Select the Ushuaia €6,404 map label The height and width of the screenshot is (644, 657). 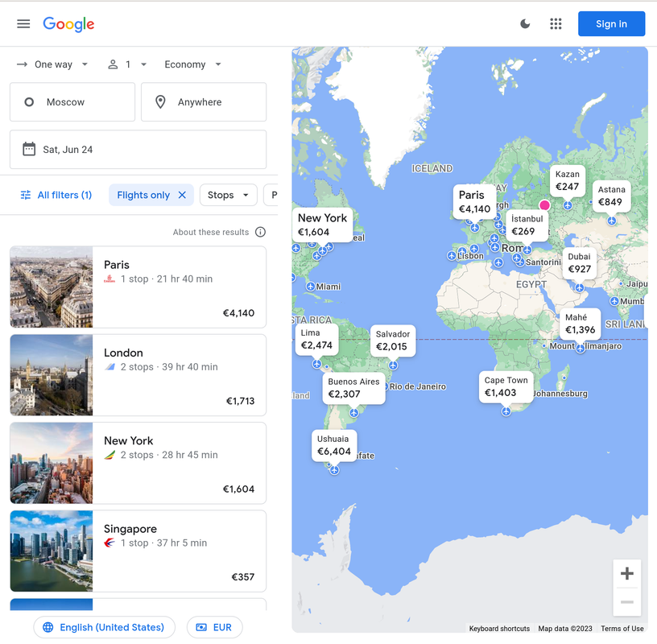pyautogui.click(x=334, y=445)
